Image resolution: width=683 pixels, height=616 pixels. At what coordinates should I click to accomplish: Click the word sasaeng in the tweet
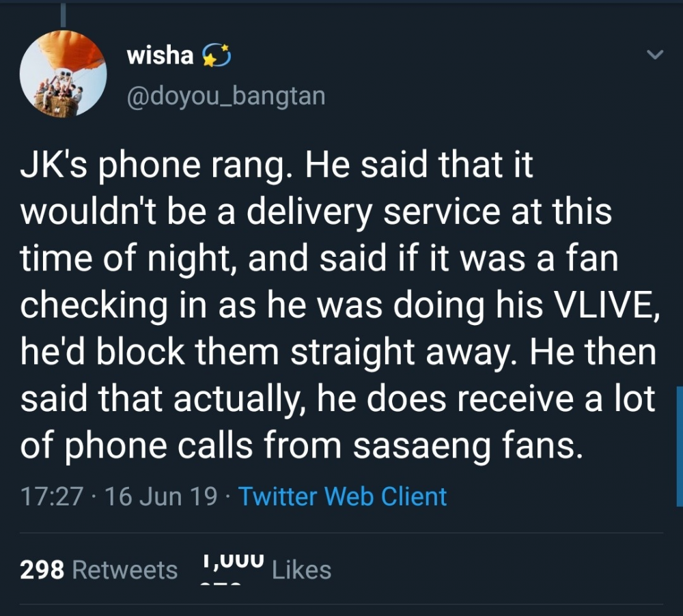point(421,446)
